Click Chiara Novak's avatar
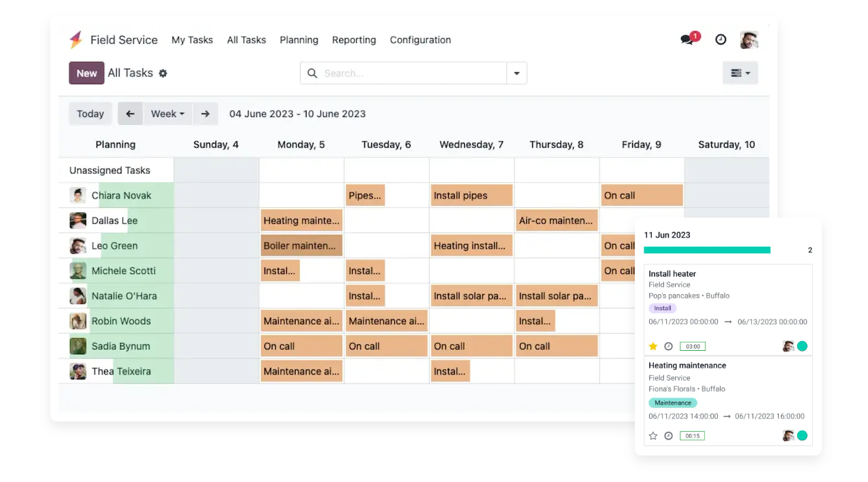 point(78,196)
